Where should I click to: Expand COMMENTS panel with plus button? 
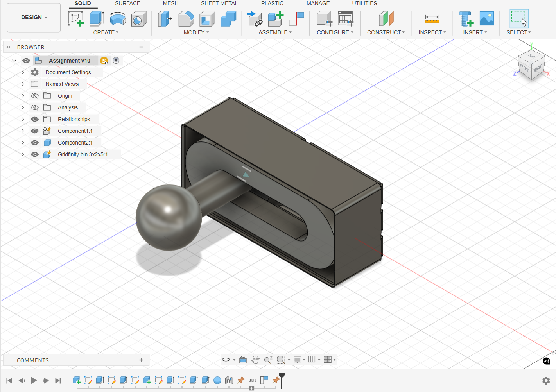(142, 360)
